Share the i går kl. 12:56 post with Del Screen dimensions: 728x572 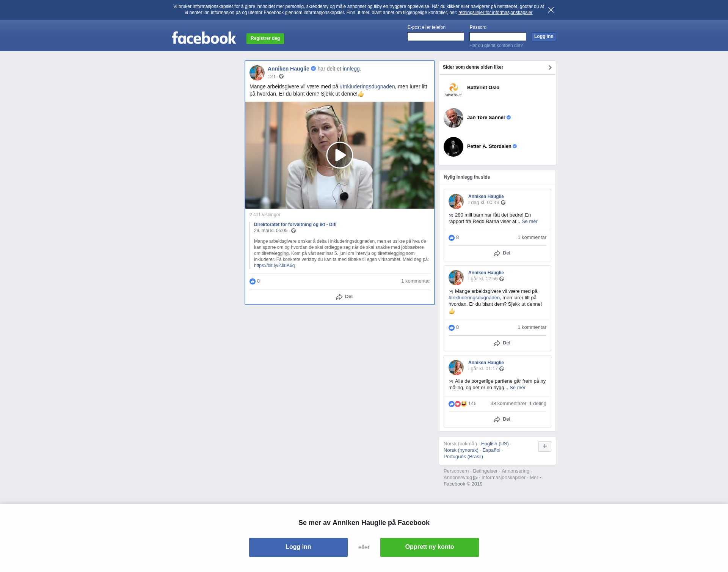coord(502,343)
